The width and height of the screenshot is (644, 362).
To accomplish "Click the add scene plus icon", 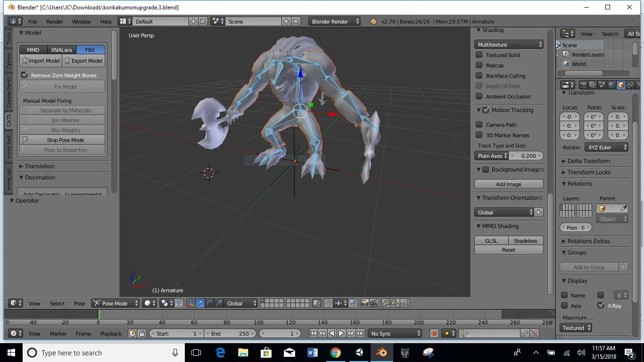I will (286, 21).
